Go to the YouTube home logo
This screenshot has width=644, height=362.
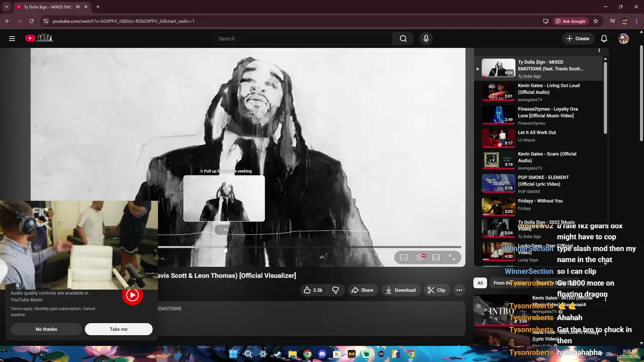39,38
